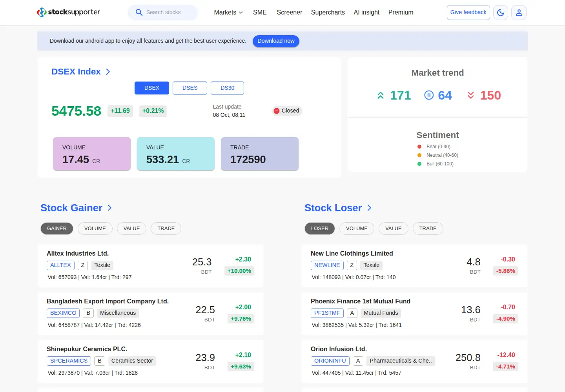Go to the Screener page

click(290, 13)
